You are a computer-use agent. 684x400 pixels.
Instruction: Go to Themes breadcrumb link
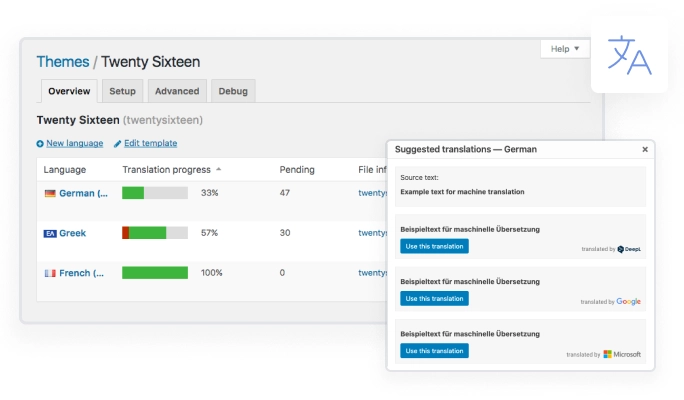tap(62, 61)
